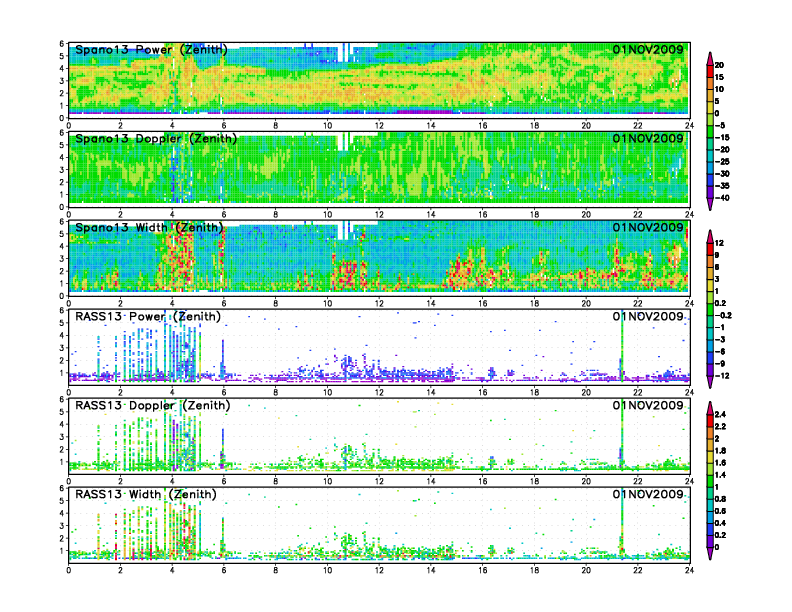Click the "1.4" label on the bottom colorbar
The width and height of the screenshot is (792, 612).
720,475
